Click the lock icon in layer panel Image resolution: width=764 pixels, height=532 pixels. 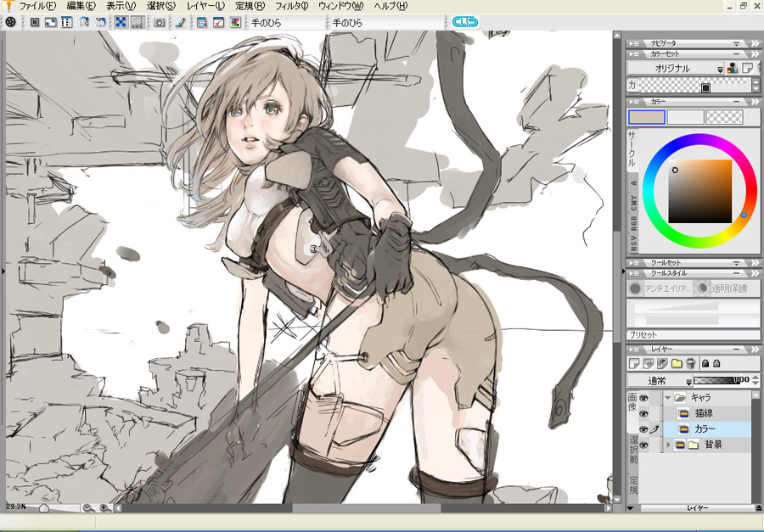coord(705,363)
